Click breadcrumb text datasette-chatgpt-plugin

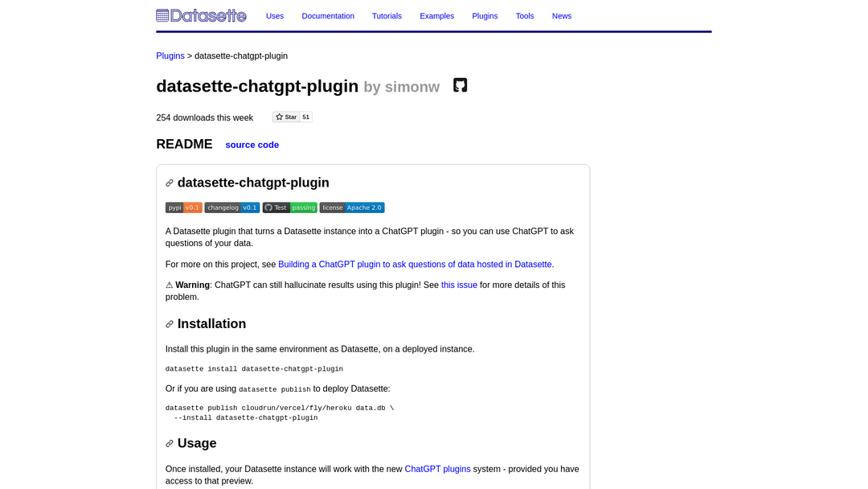241,56
